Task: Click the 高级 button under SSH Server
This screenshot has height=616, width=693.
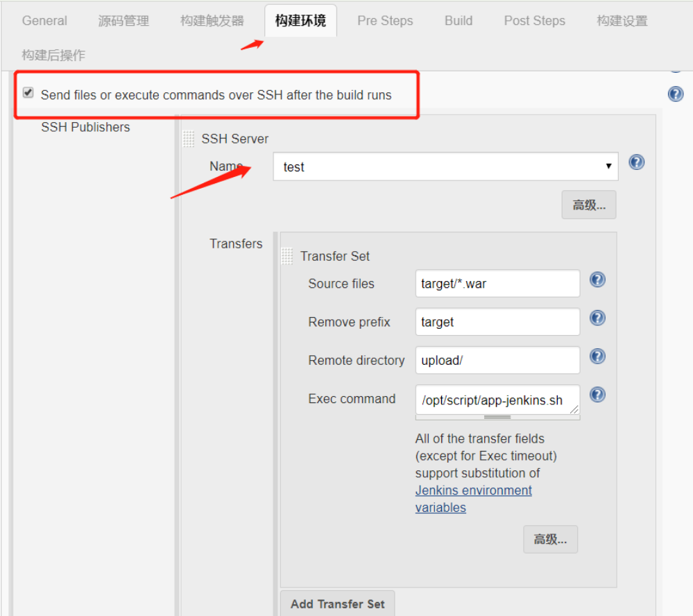Action: (589, 205)
